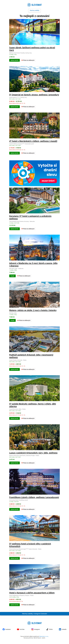
Task: Open the LinkedIn social icon link
Action: (63, 629)
